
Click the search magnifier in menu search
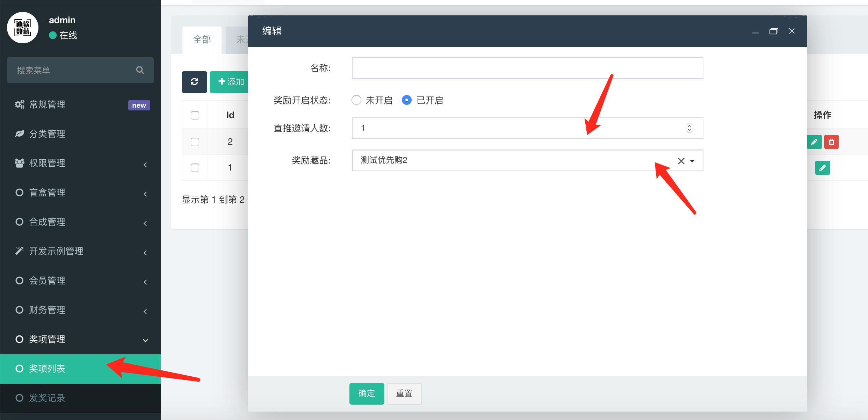tap(140, 70)
